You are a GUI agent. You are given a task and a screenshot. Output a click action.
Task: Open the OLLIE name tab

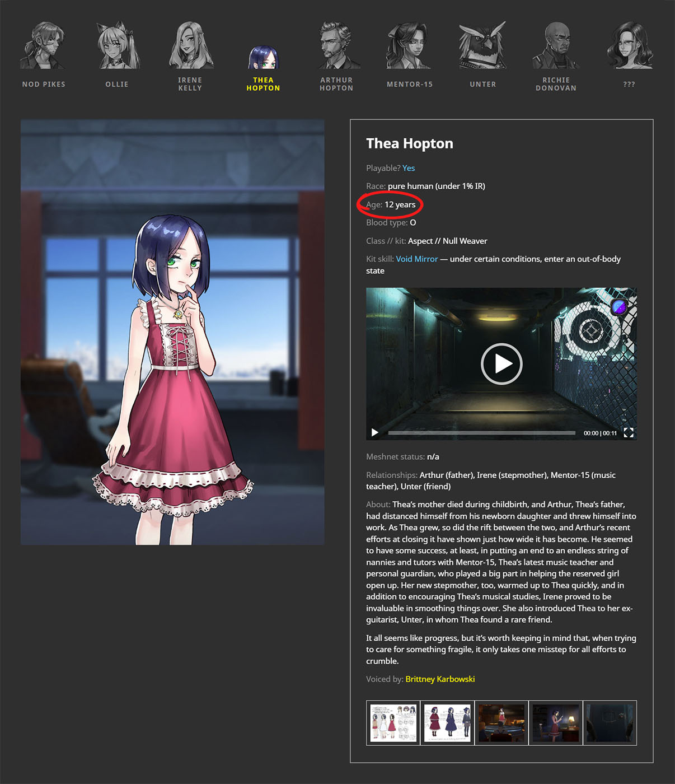117,84
